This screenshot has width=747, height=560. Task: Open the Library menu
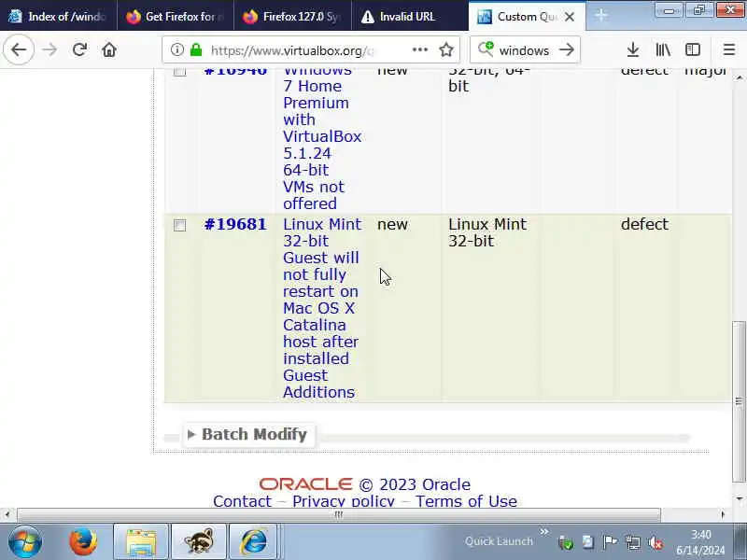(663, 49)
